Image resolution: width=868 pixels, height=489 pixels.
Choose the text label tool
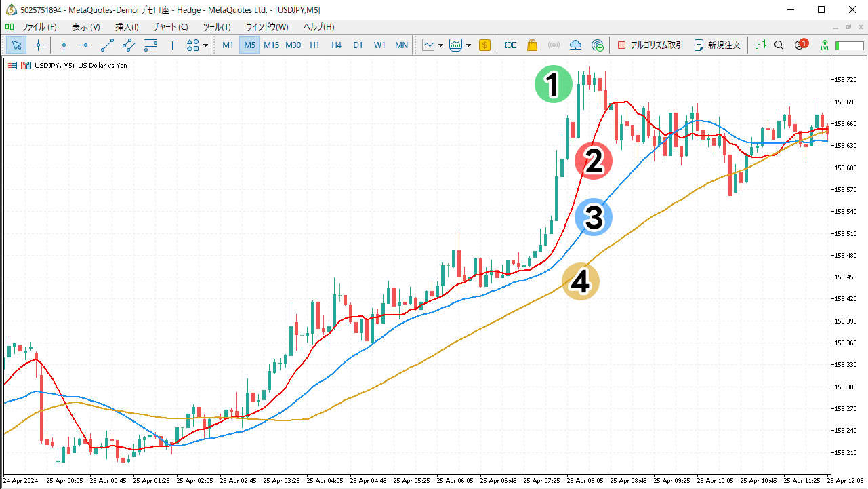click(x=172, y=45)
